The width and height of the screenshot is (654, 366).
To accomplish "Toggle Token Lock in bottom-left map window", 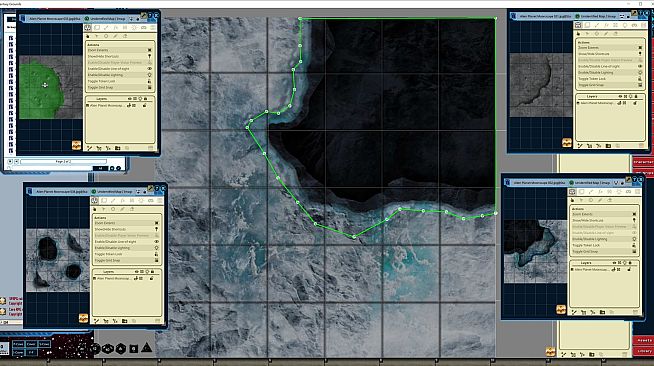I will coord(126,254).
